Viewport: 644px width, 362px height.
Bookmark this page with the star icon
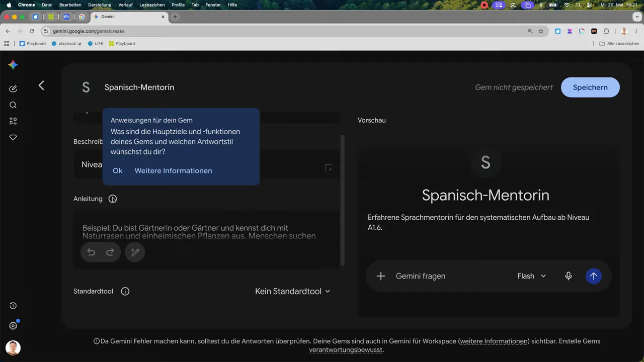pos(541,31)
